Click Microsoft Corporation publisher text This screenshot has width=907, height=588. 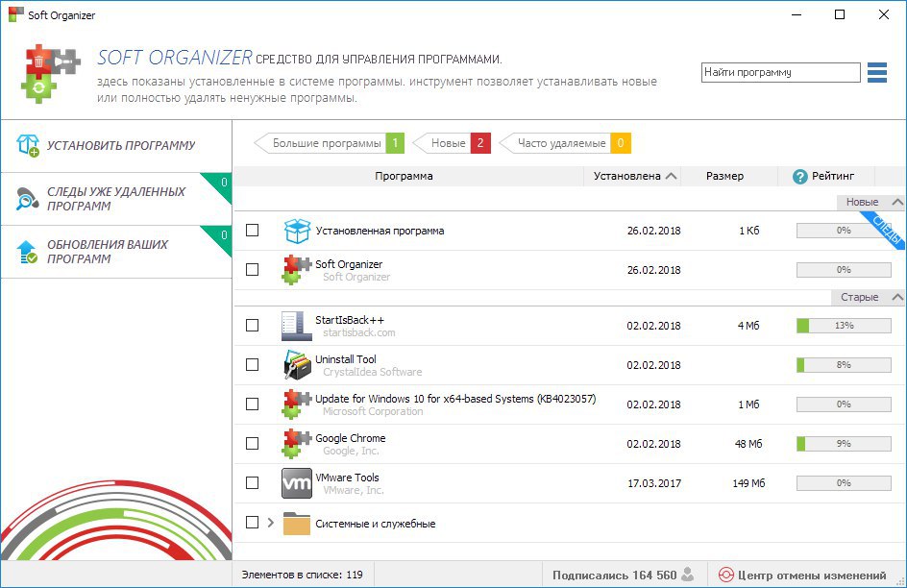tap(373, 411)
